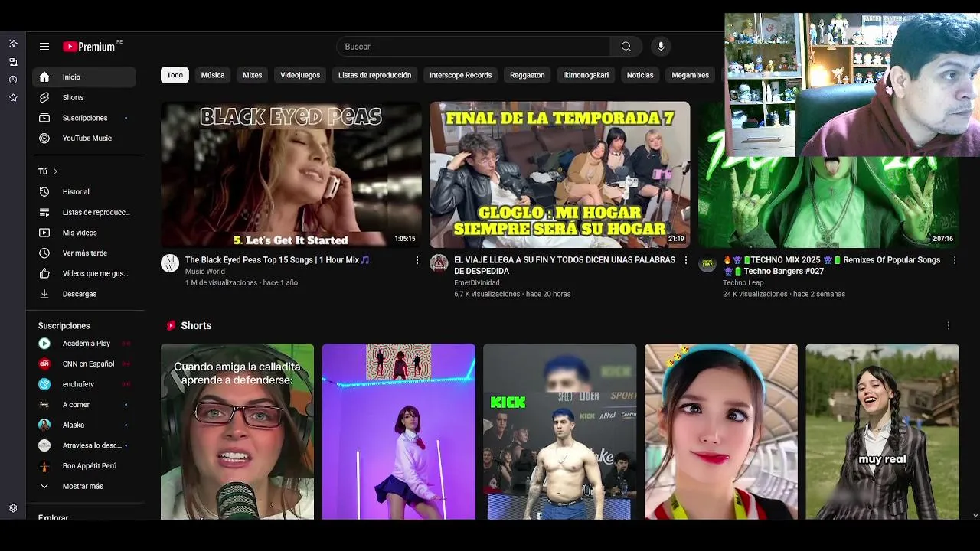Screen dimensions: 980x551
Task: Click the Music World channel name
Action: [205, 272]
